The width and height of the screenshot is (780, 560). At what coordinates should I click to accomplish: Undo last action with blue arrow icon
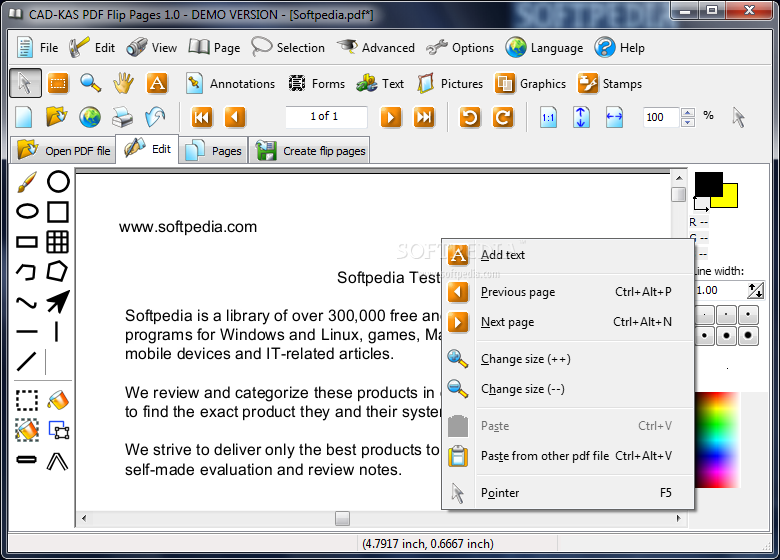[155, 117]
